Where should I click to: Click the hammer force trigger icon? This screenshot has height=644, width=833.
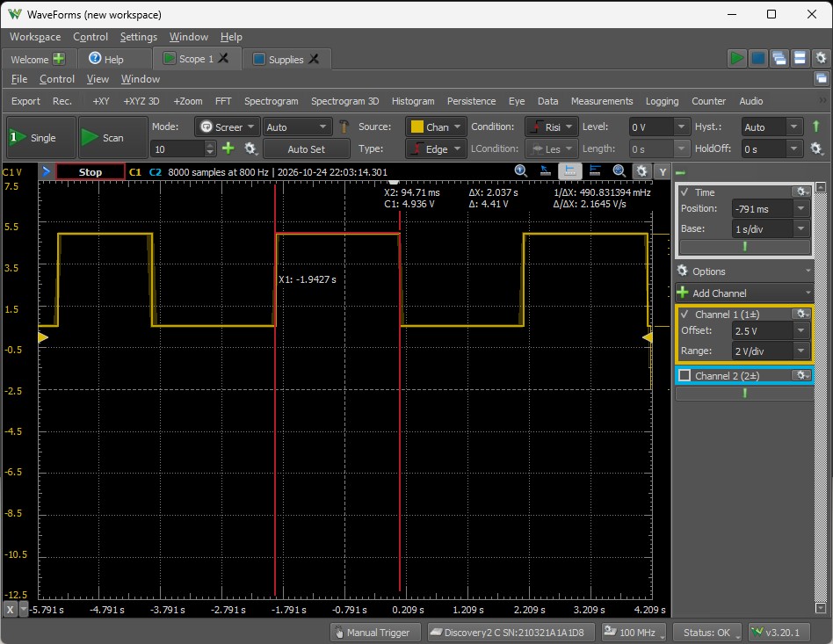344,127
